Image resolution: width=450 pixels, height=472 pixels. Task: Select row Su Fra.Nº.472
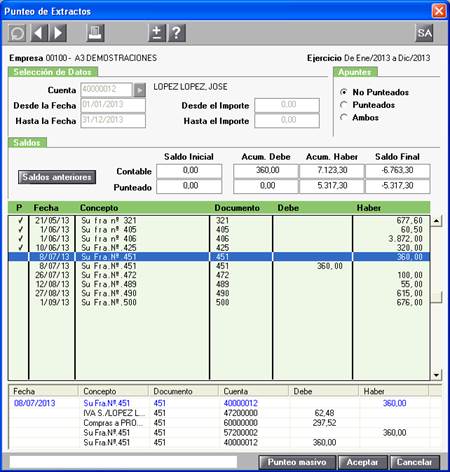click(x=219, y=275)
